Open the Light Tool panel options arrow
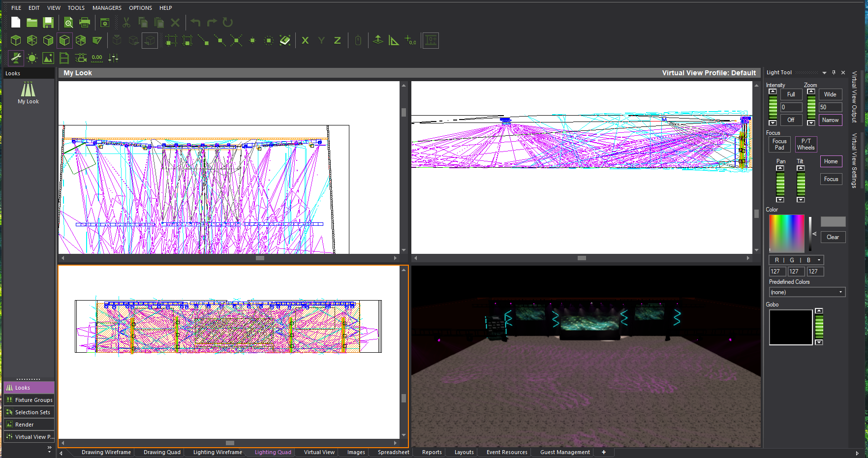This screenshot has height=458, width=868. click(824, 73)
